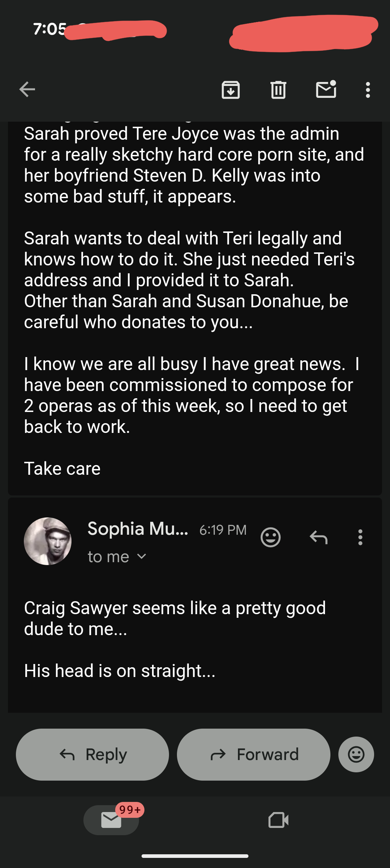Open Sophia's message three-dot options

click(360, 537)
